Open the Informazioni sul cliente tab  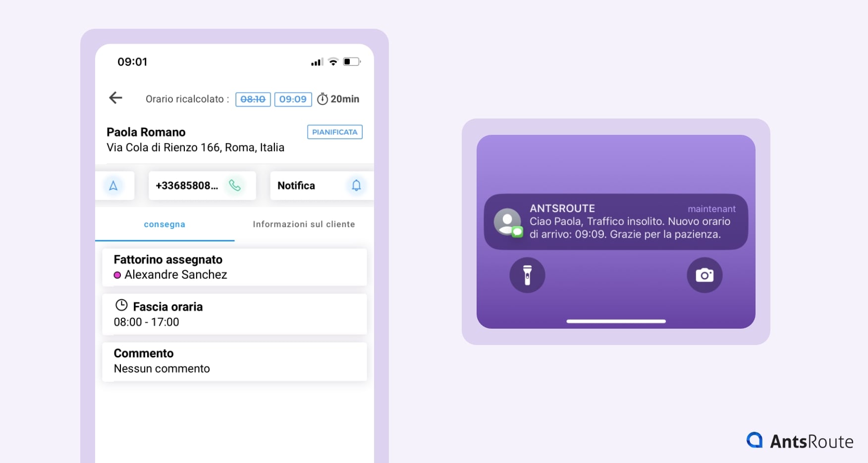click(x=304, y=225)
